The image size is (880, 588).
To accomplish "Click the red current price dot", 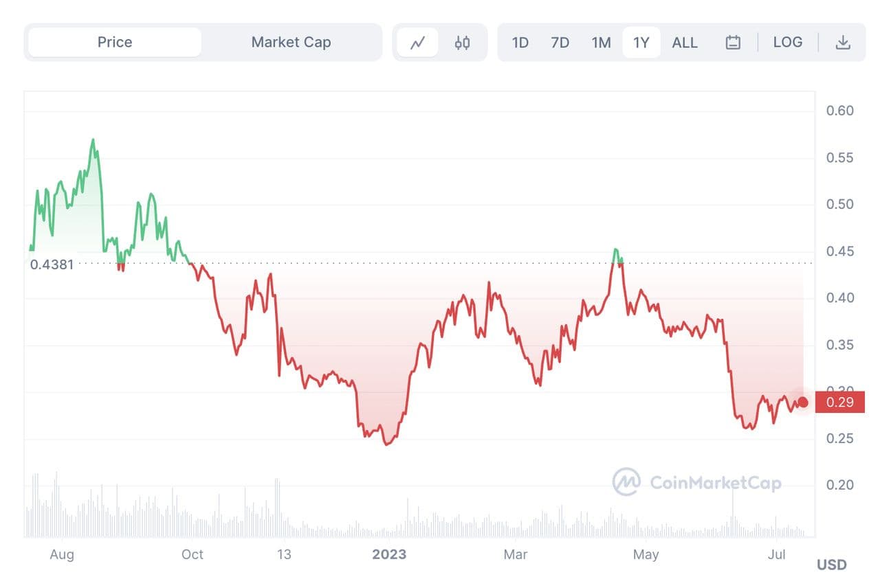I will (x=802, y=402).
